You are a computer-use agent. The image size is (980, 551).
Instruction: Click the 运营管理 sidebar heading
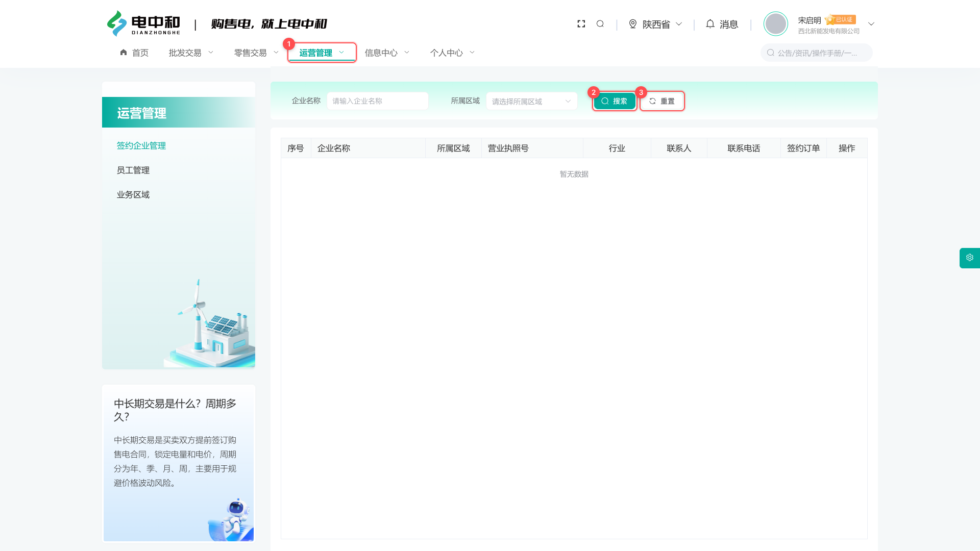(142, 113)
